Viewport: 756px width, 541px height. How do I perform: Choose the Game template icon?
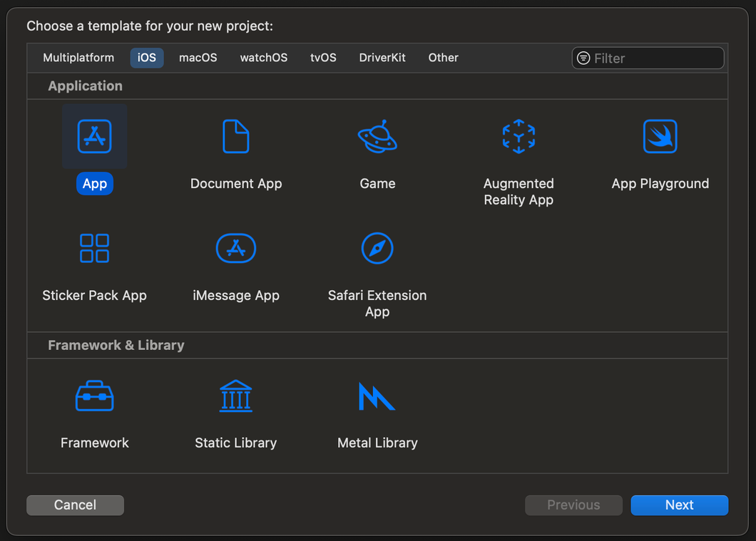coord(377,136)
